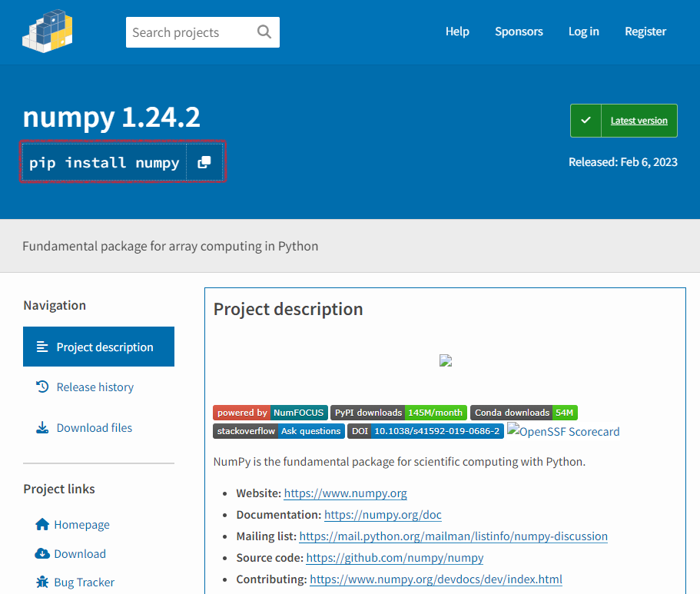Viewport: 700px width, 594px height.
Task: Click the Bug Tracker bug icon
Action: [42, 582]
